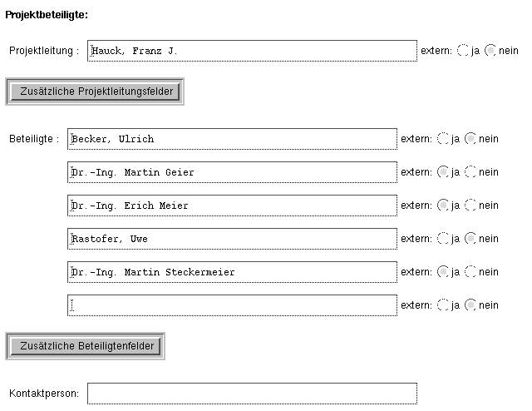Select 'ja' extern for Dr.-Ing. Martin Geier
The image size is (532, 411).
tap(443, 172)
